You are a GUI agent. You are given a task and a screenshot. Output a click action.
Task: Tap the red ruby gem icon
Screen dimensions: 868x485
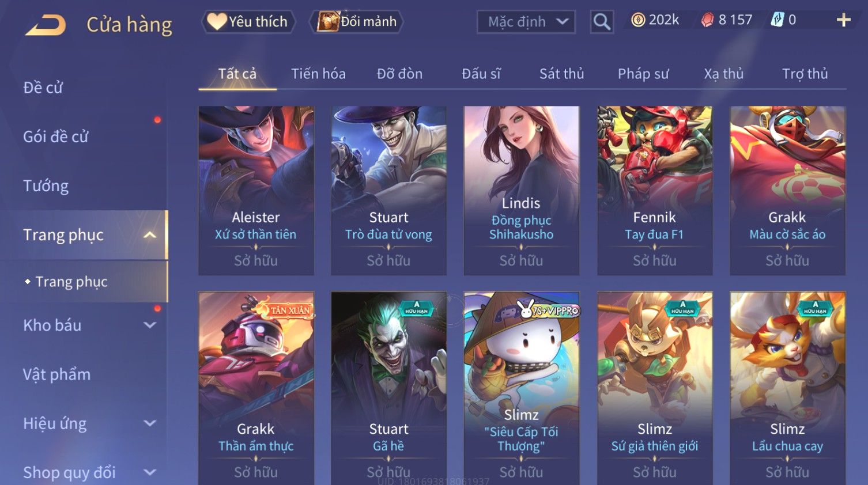pyautogui.click(x=707, y=20)
